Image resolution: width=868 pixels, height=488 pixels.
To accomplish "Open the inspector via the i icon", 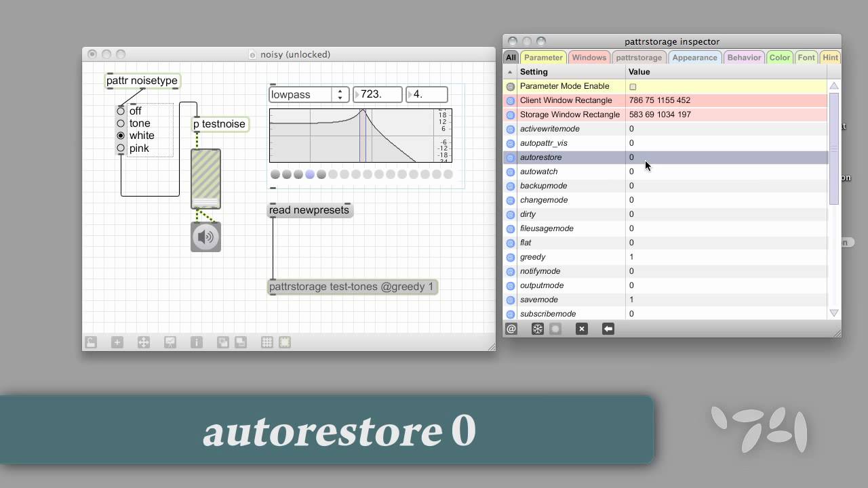I will [x=197, y=343].
